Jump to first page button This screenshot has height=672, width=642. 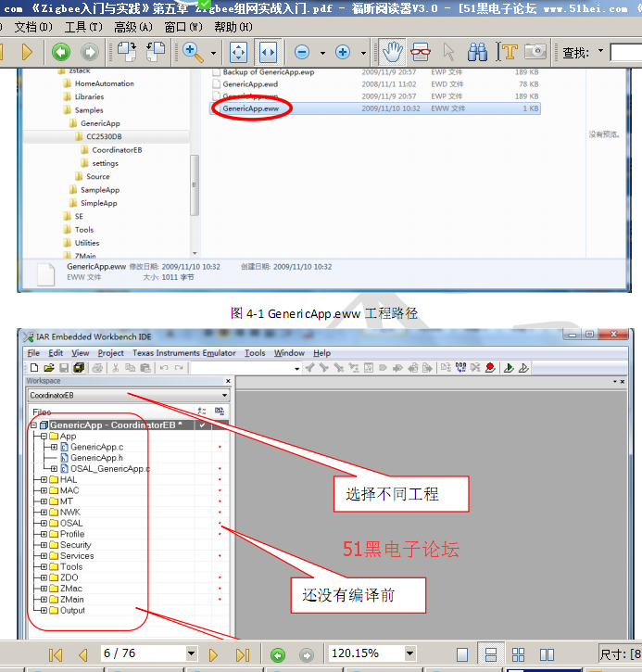[x=56, y=655]
